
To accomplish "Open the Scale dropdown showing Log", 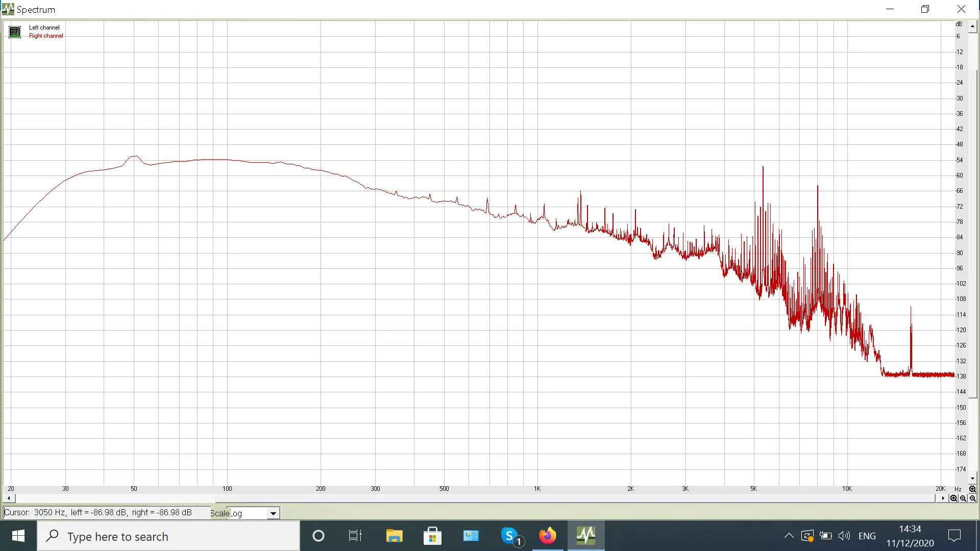I will (273, 513).
